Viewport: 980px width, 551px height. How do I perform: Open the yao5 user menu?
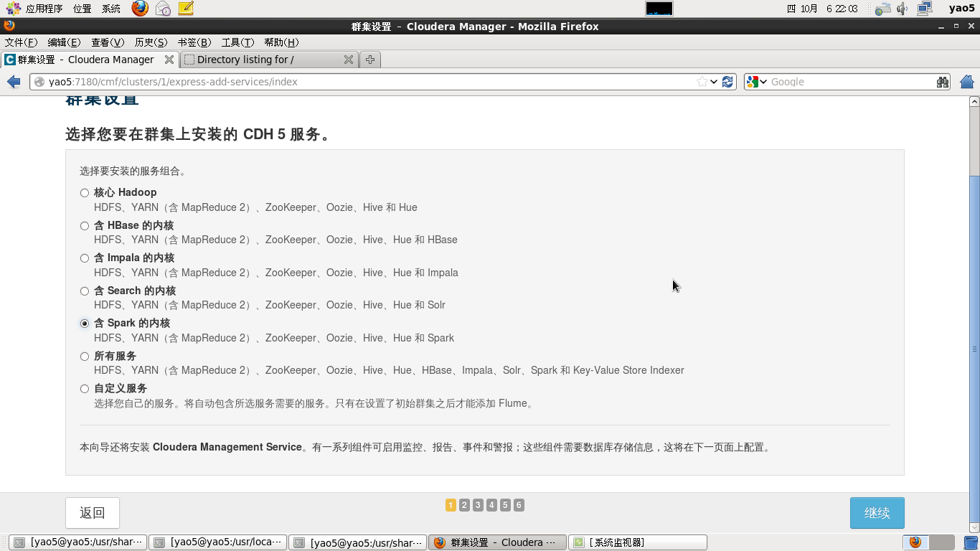pos(961,9)
